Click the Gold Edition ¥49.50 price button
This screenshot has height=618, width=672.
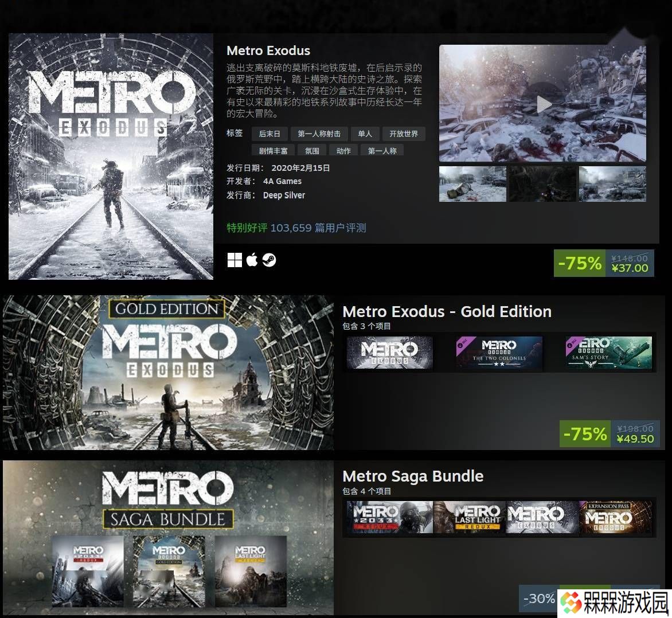click(x=610, y=434)
